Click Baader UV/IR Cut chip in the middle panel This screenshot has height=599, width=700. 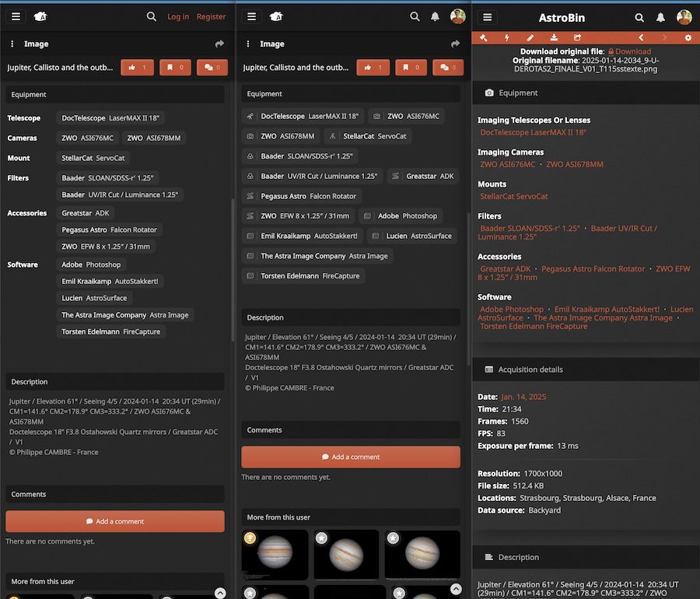coord(312,176)
